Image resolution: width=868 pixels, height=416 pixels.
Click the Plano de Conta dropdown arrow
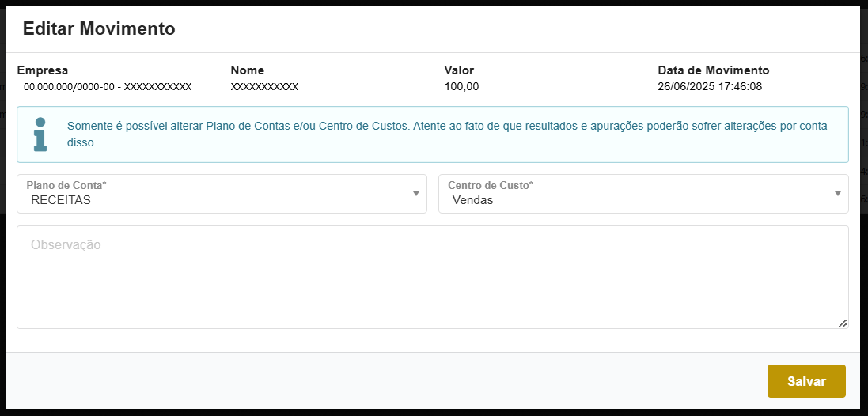[415, 194]
